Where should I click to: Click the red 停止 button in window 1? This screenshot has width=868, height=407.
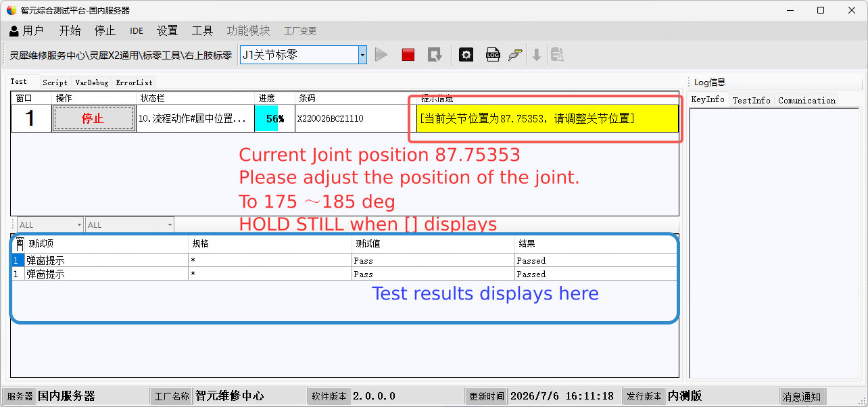click(93, 118)
